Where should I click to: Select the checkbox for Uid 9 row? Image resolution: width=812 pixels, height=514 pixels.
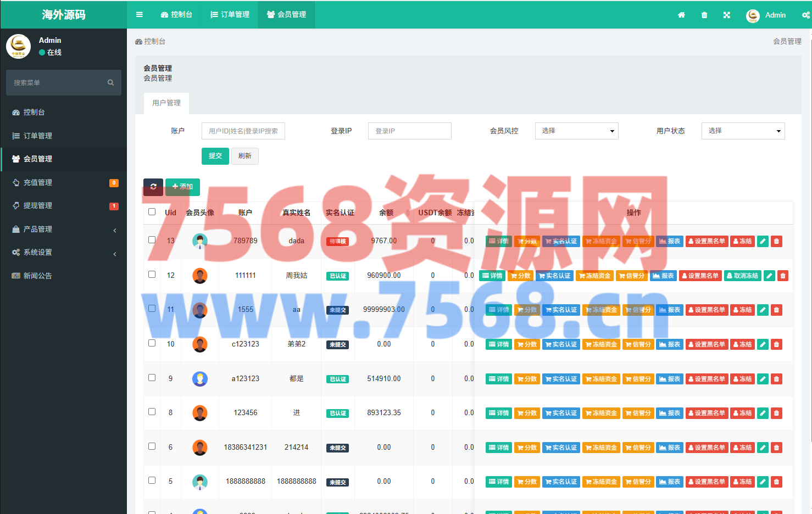point(152,378)
